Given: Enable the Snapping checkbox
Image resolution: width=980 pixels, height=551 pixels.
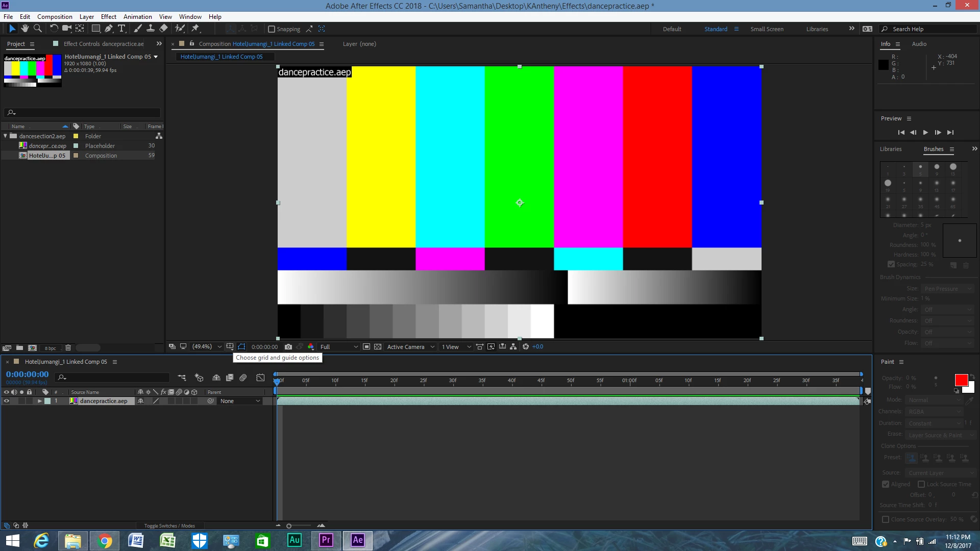Looking at the screenshot, I should tap(272, 29).
